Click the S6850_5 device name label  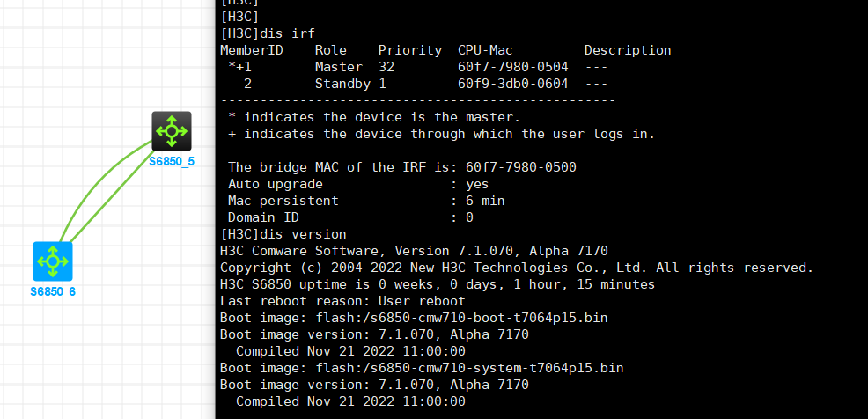pyautogui.click(x=173, y=162)
